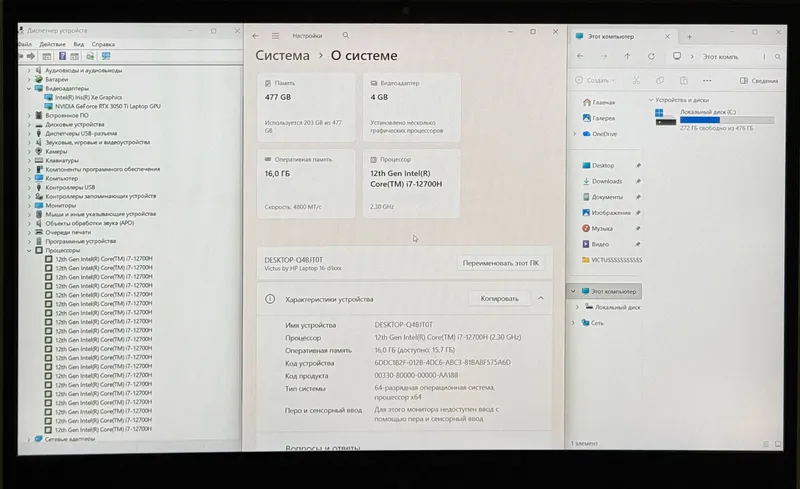Open Локальный диск (C:) drive icon

(x=665, y=117)
